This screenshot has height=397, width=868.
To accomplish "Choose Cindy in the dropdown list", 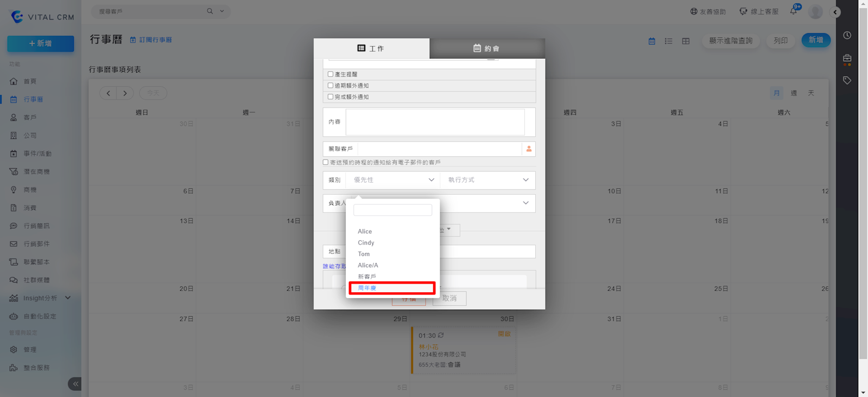I will pyautogui.click(x=366, y=243).
